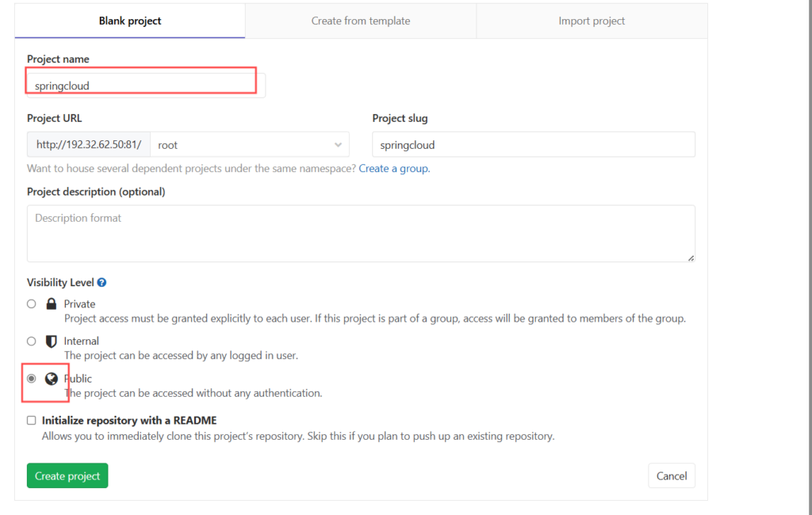Switch to the Blank project tab
The image size is (812, 515).
130,21
